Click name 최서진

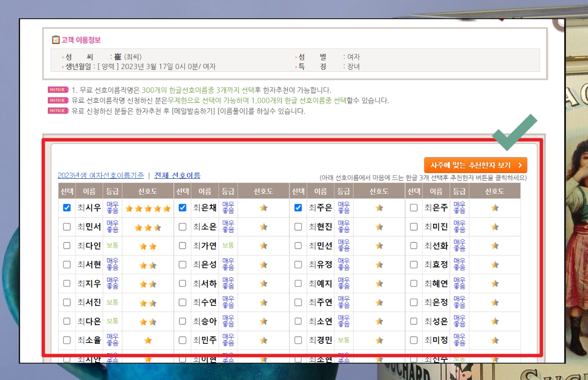click(89, 303)
